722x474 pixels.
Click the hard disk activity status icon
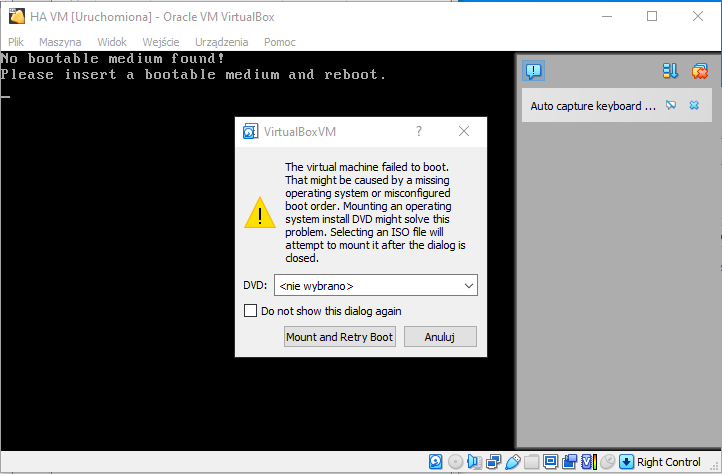pyautogui.click(x=436, y=461)
